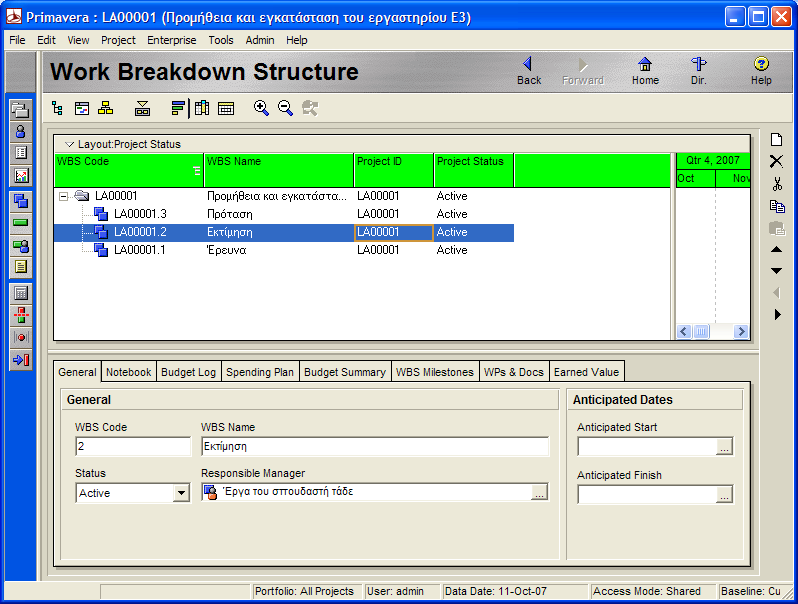Open Reports icon in left sidebar
This screenshot has height=604, width=798.
pyautogui.click(x=21, y=154)
